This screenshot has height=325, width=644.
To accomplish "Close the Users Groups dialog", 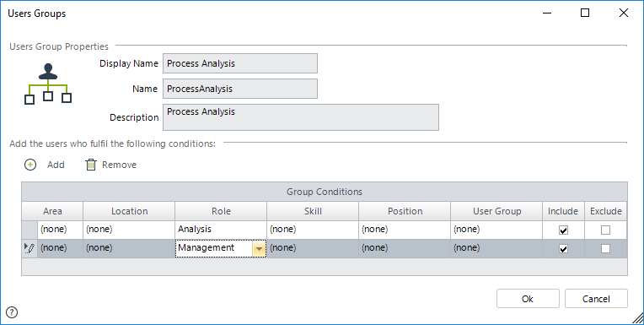I will (x=624, y=14).
